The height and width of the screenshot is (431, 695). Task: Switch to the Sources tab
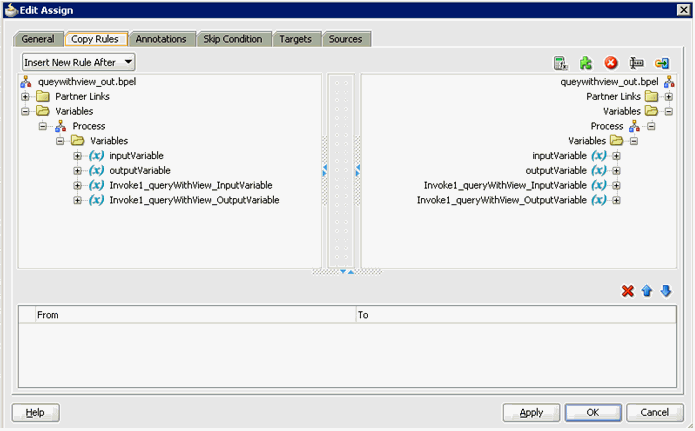click(x=346, y=39)
